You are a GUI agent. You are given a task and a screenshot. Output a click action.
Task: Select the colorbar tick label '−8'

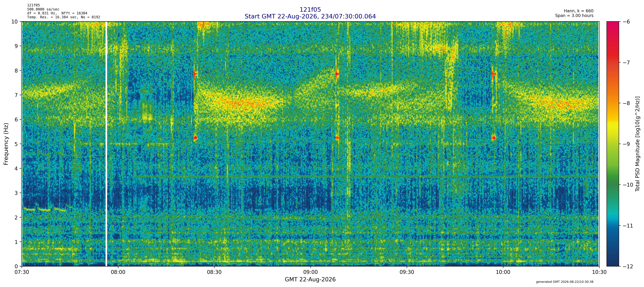pyautogui.click(x=626, y=103)
